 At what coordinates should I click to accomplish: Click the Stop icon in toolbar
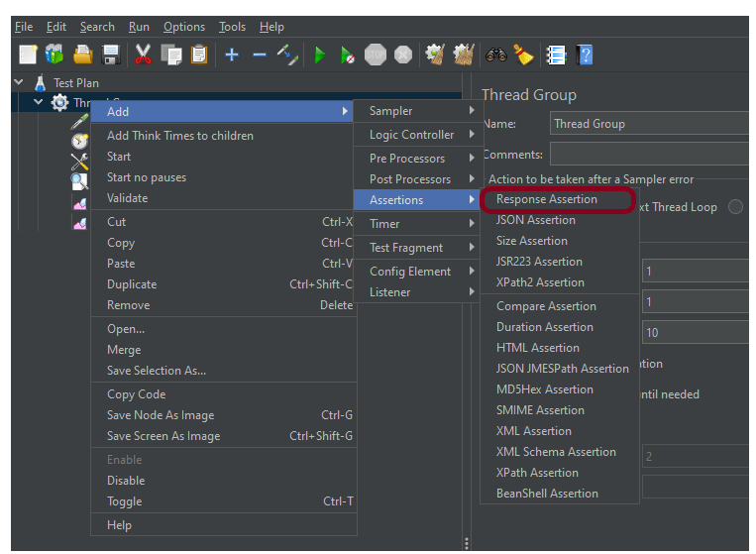375,55
